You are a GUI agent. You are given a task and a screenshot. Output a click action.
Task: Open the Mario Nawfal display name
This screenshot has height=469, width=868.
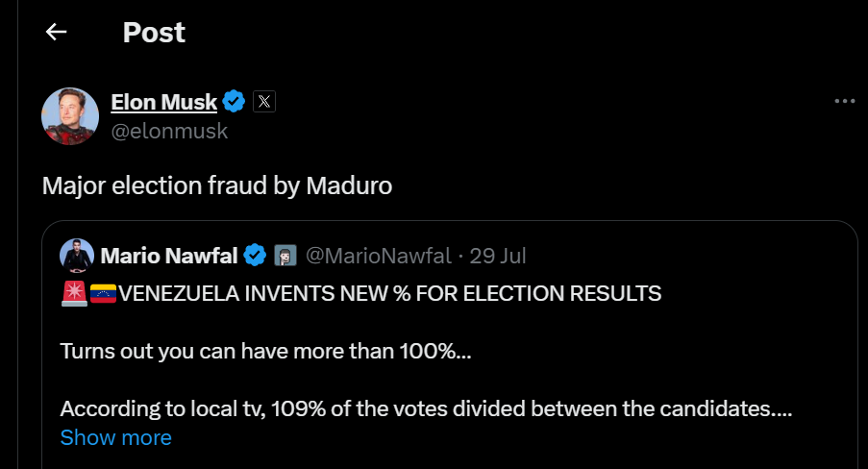169,256
